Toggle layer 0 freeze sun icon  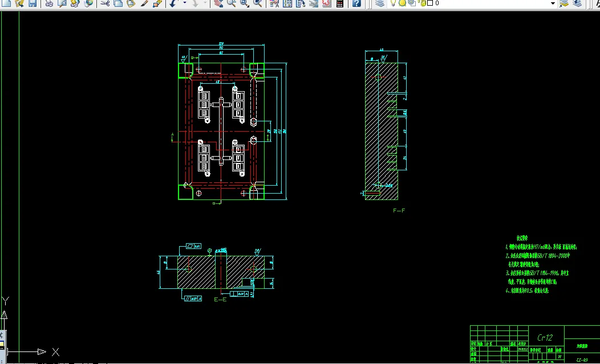click(x=403, y=3)
